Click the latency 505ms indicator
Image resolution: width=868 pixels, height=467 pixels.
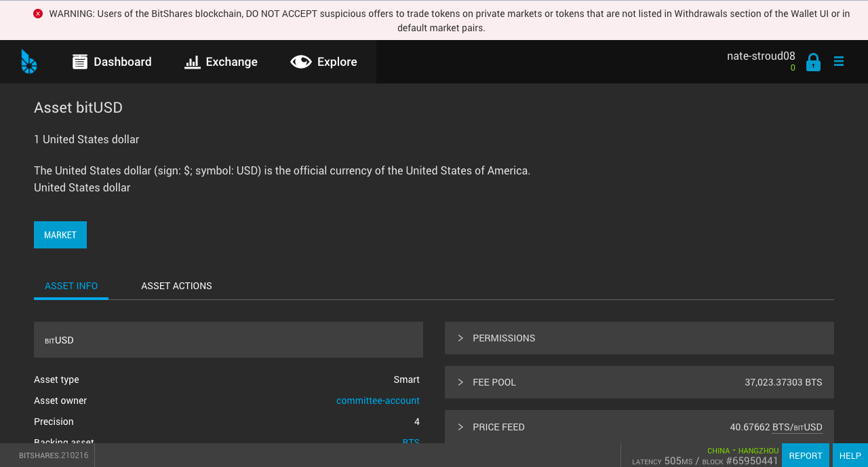tap(663, 461)
